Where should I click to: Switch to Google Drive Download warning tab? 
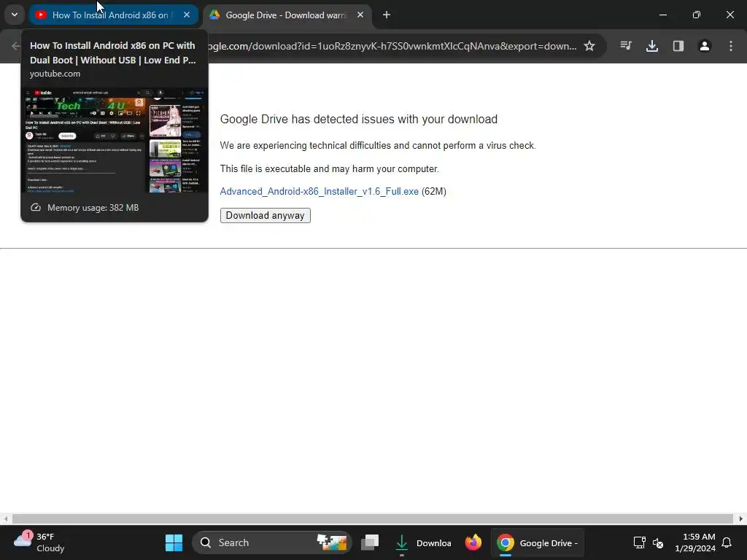(286, 15)
